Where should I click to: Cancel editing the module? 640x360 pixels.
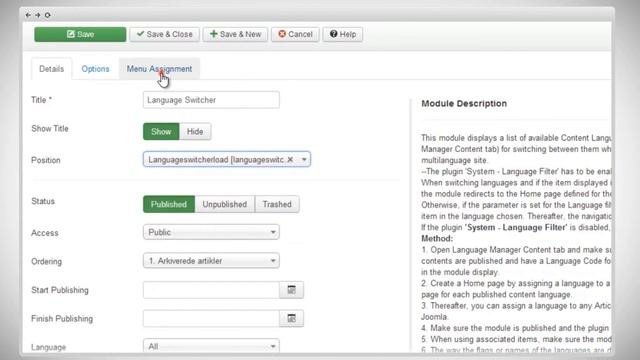(295, 34)
